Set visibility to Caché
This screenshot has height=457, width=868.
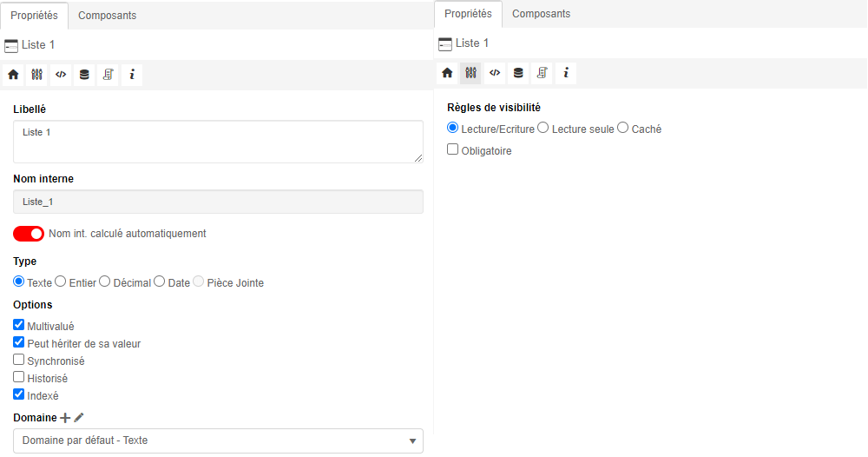tap(623, 128)
